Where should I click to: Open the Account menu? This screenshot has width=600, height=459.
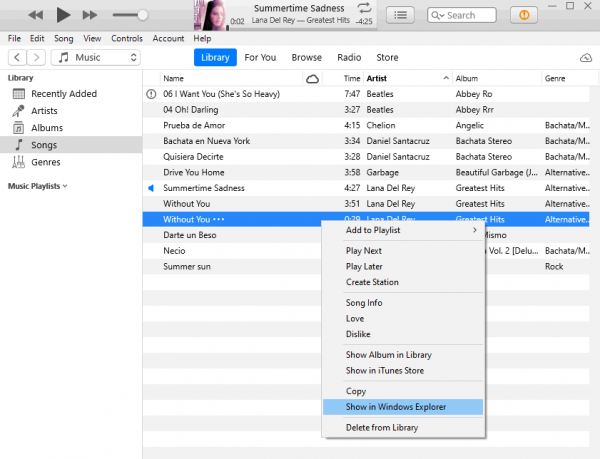tap(168, 39)
